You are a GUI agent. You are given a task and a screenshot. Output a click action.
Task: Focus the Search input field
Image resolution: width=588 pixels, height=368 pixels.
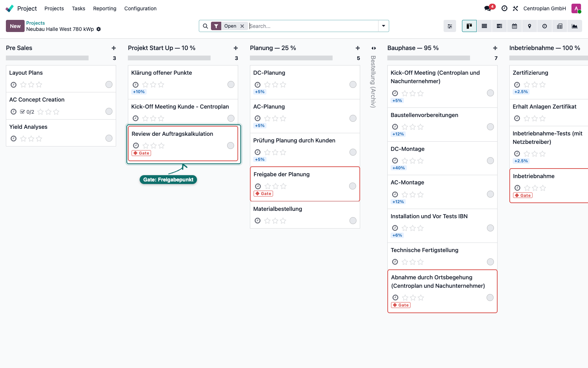[x=313, y=26]
